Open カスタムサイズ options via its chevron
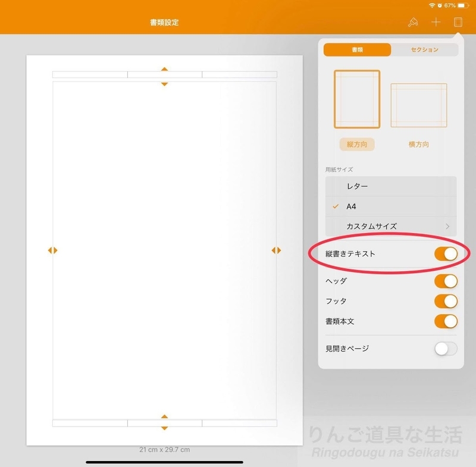Viewport: 476px width, 467px height. tap(448, 227)
